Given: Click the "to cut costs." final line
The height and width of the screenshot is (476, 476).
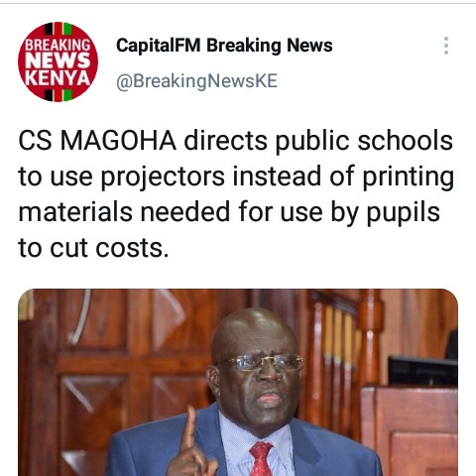Looking at the screenshot, I should pyautogui.click(x=93, y=248).
